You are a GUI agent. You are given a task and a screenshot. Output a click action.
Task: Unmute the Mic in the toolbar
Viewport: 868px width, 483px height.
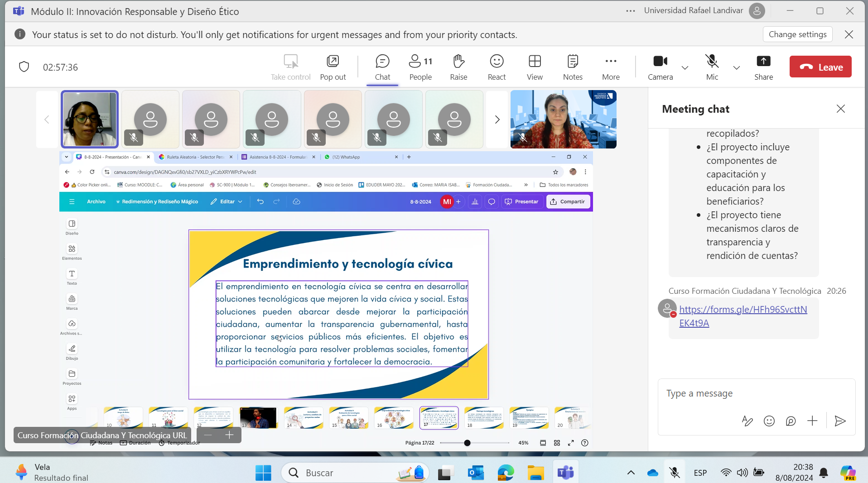pos(712,67)
